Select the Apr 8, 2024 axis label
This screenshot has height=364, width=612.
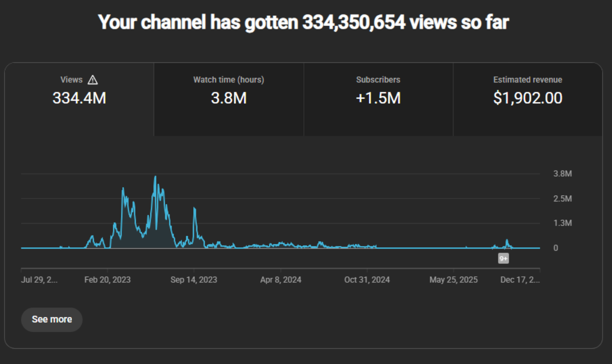pos(280,280)
